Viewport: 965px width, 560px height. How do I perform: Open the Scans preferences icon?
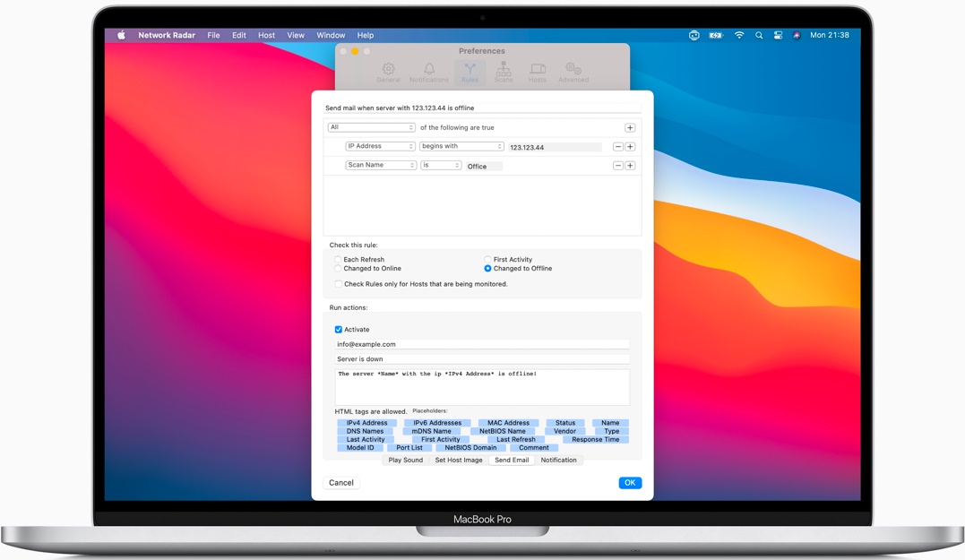point(504,72)
